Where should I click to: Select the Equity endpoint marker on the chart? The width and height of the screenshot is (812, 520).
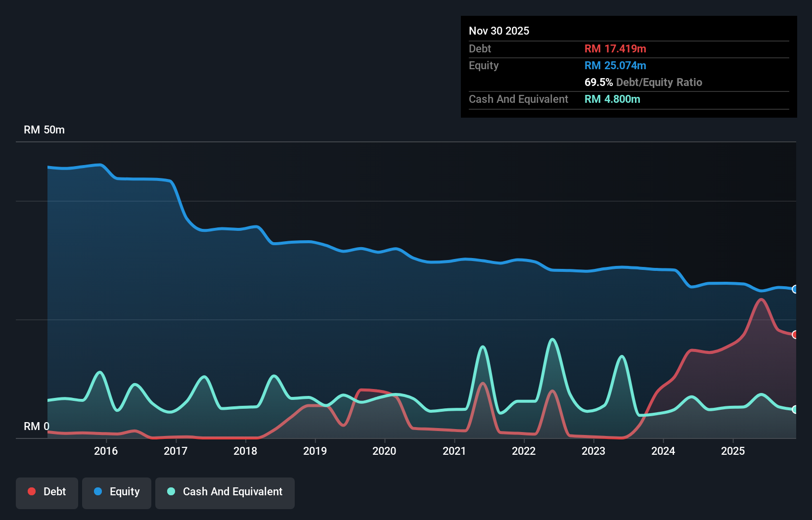(795, 289)
